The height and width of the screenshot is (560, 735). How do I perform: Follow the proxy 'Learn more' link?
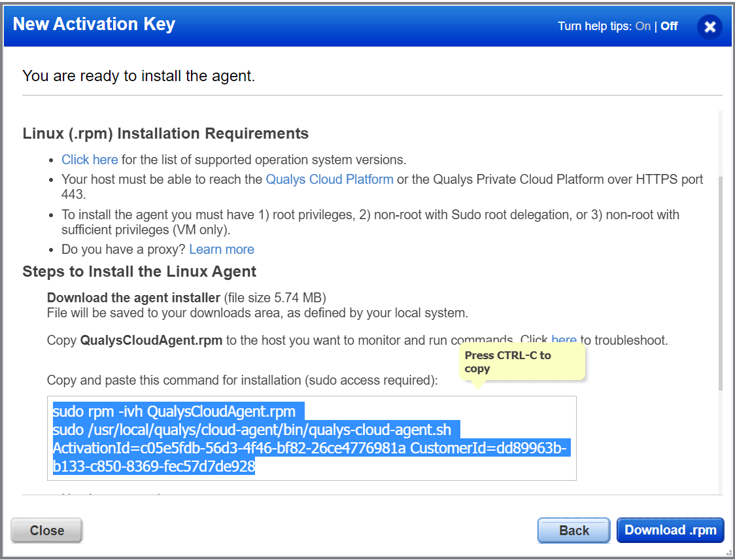click(222, 249)
